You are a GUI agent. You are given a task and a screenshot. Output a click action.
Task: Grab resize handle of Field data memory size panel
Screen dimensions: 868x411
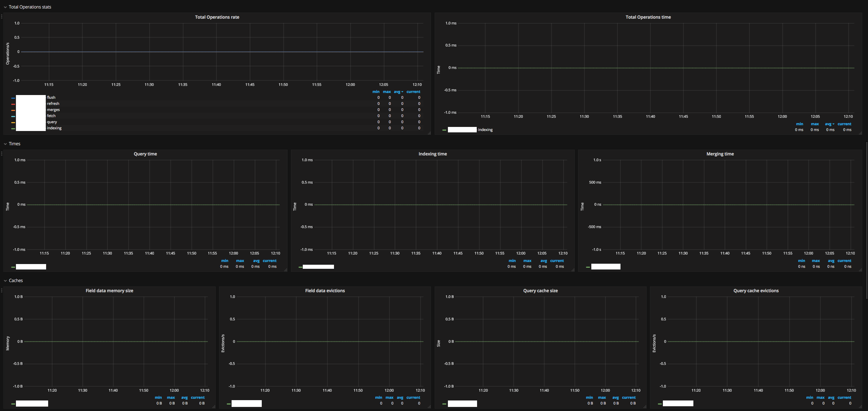214,407
